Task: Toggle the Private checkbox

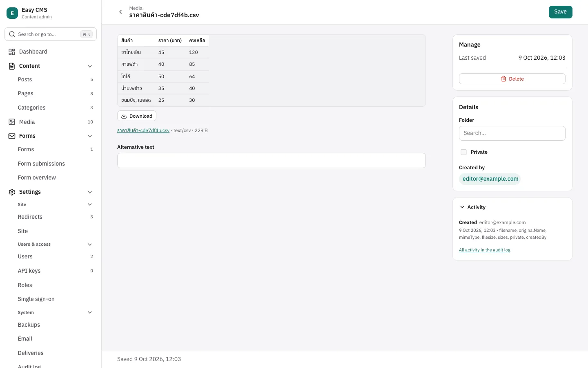Action: [463, 152]
